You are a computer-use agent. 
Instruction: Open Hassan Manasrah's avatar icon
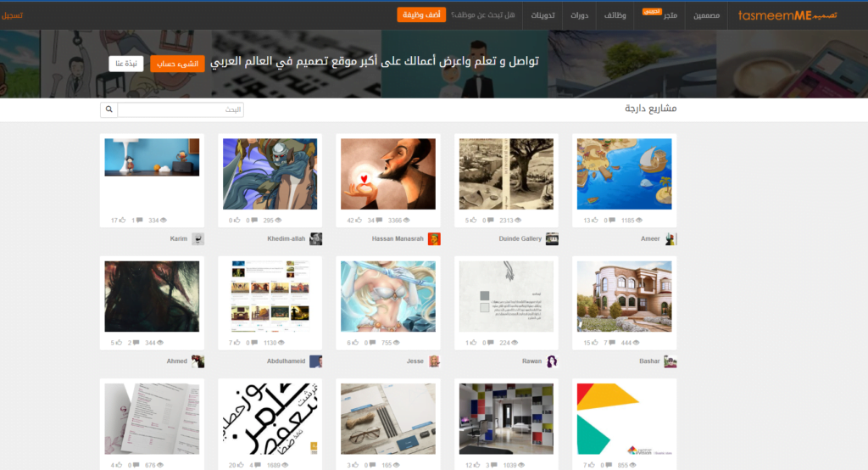[x=434, y=239]
